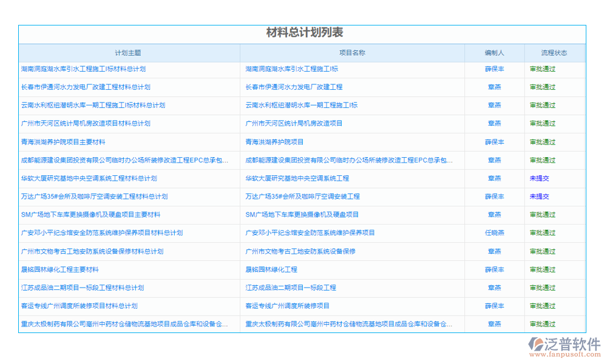This screenshot has height=364, width=607.
Task: Click the 编制人 column header
Action: coord(495,52)
